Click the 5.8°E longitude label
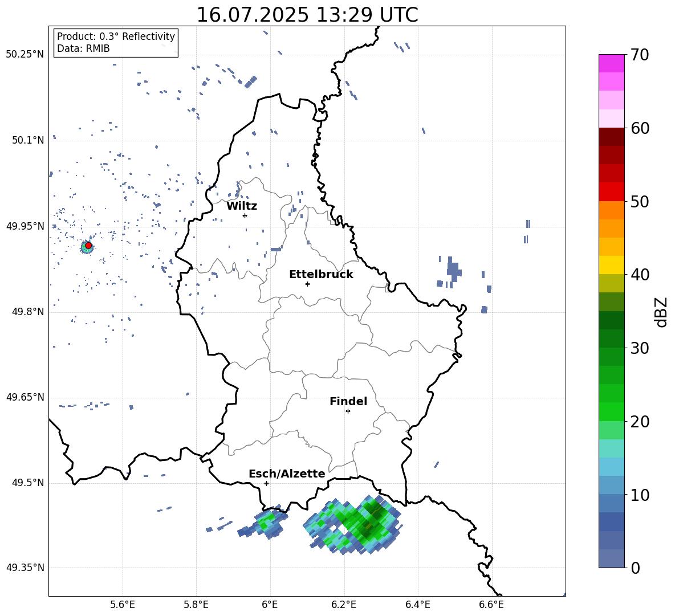The image size is (675, 616). (196, 605)
